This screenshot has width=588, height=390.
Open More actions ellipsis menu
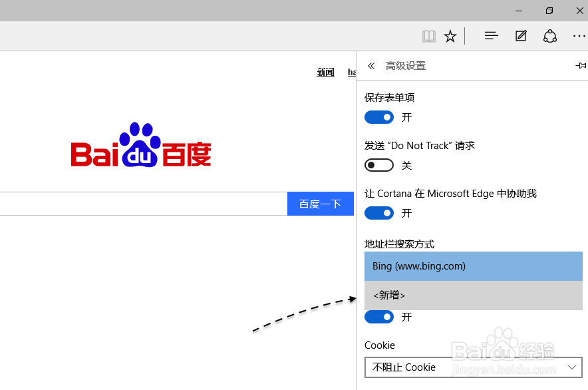[579, 36]
